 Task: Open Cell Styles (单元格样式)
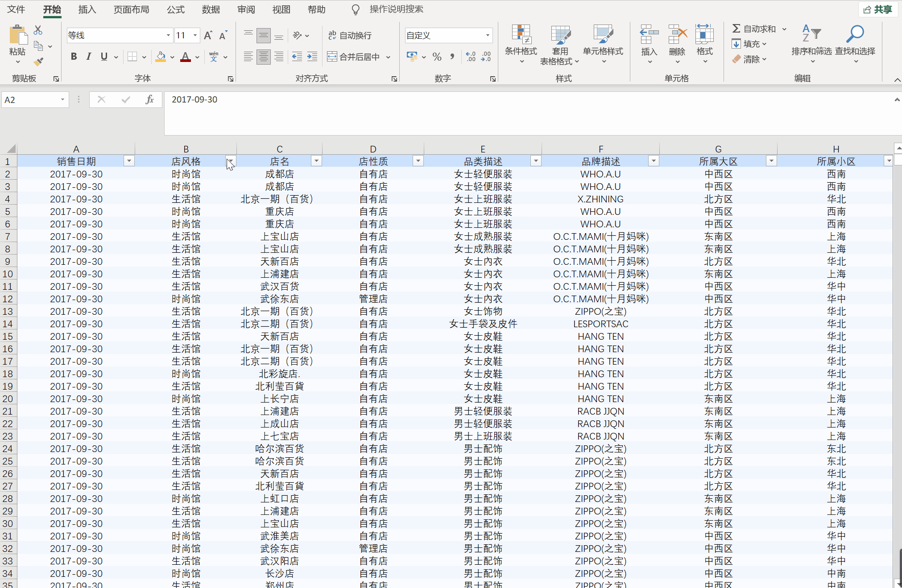603,44
